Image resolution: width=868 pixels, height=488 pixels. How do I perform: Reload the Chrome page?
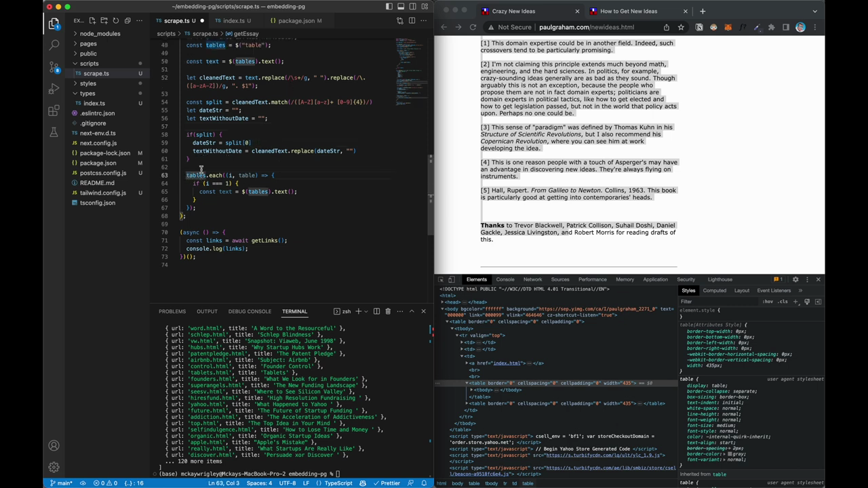[473, 27]
